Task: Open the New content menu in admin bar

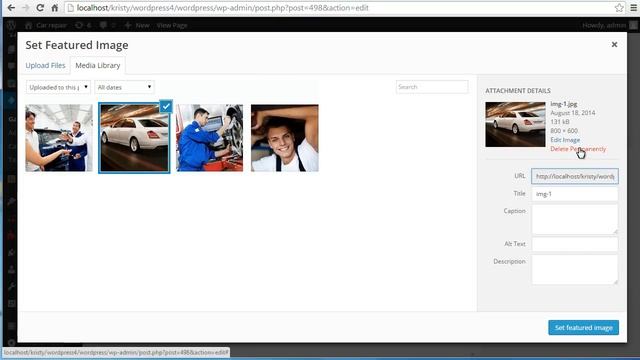Action: tap(137, 25)
